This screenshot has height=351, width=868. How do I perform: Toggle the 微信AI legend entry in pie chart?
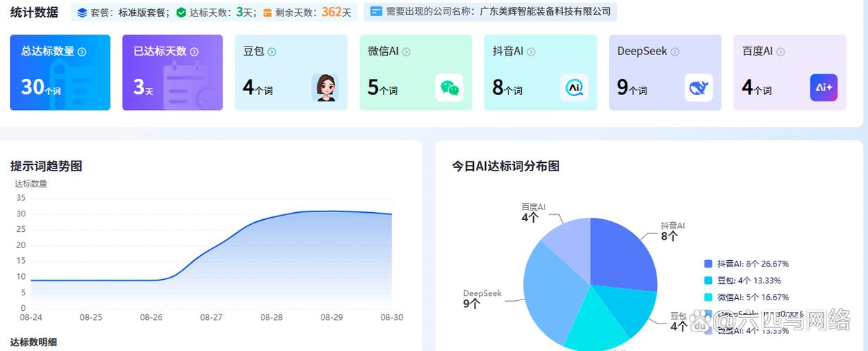[x=747, y=297]
